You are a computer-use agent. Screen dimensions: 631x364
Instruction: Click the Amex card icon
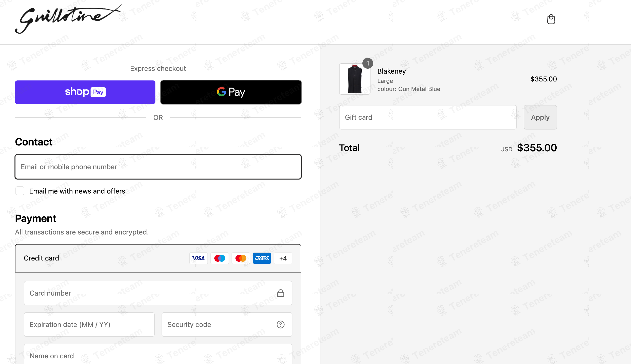tap(262, 258)
